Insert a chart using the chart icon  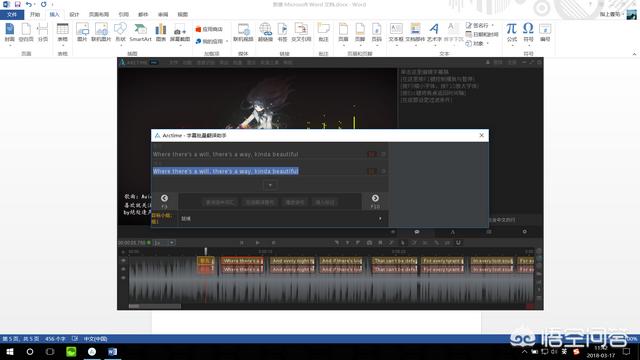click(161, 32)
